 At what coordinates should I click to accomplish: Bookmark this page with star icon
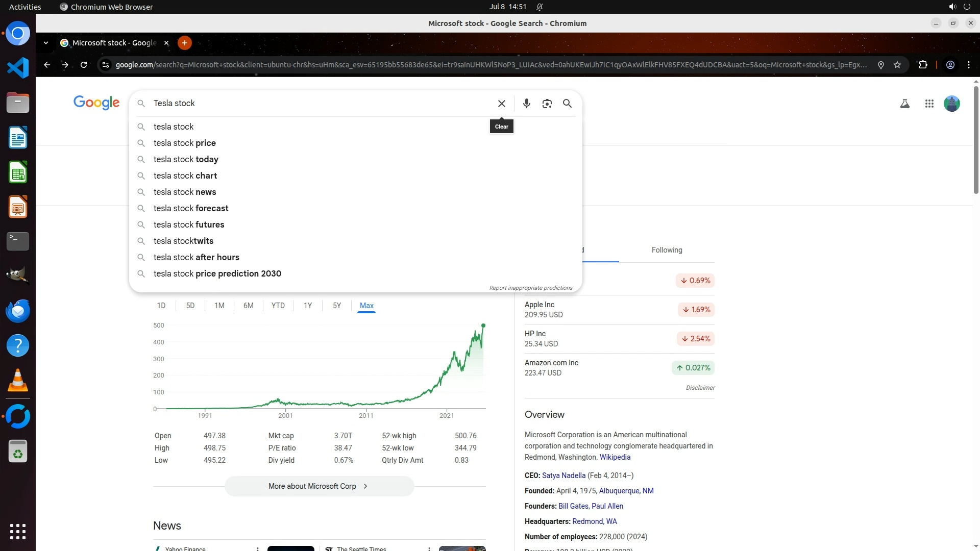[x=897, y=65]
